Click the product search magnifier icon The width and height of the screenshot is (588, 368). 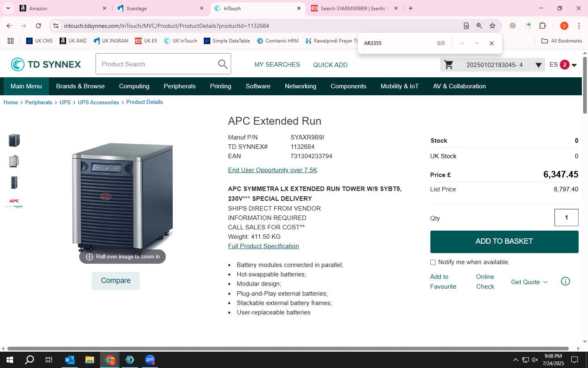(223, 64)
